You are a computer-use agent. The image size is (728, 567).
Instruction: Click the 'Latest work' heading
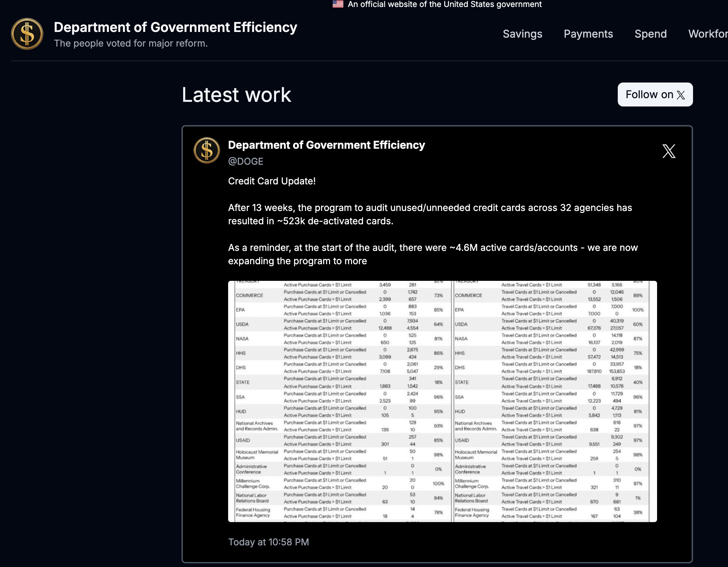click(236, 95)
